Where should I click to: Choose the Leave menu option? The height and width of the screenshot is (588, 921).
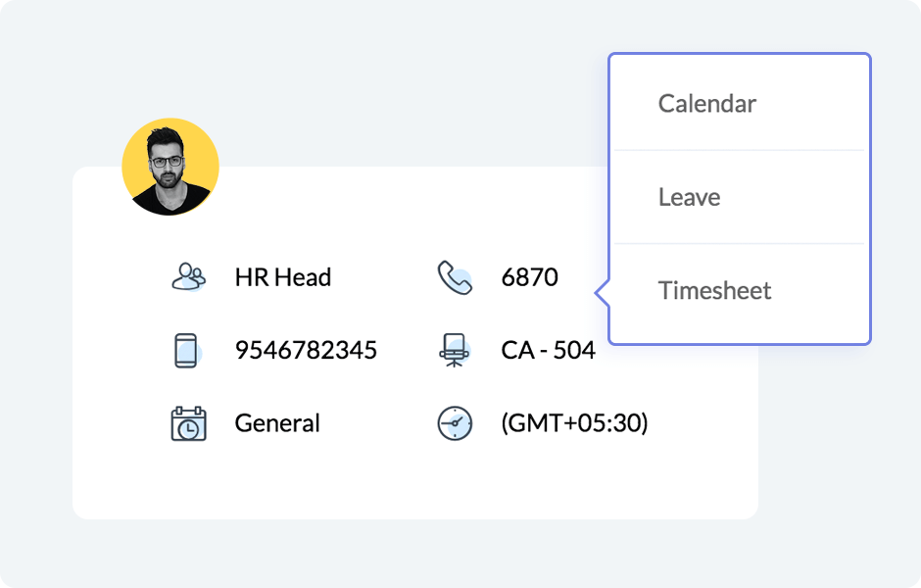click(689, 197)
